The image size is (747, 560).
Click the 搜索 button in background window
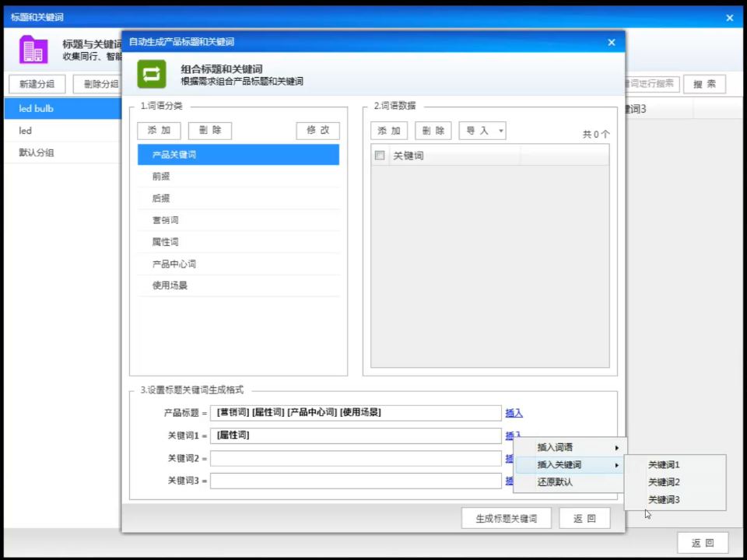tap(705, 84)
